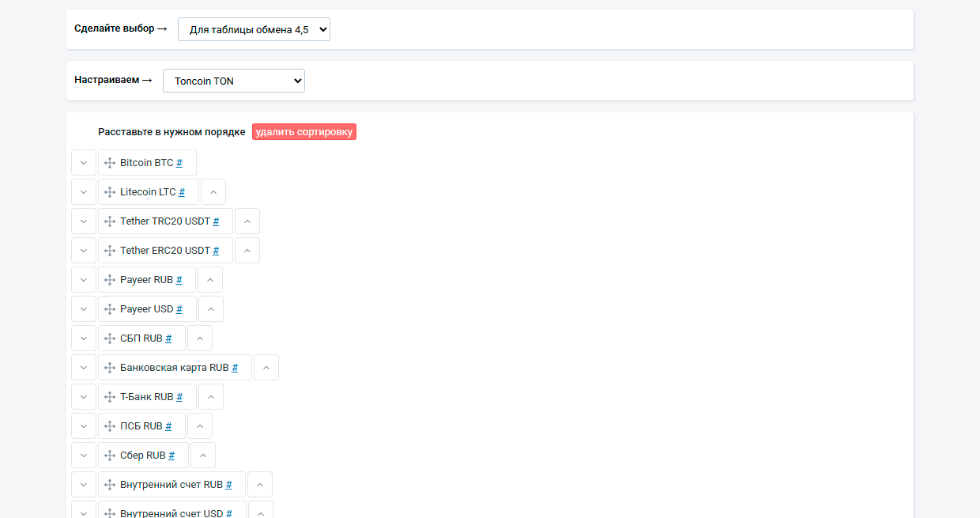Open the # link of Tether TRC20 USDT

216,221
